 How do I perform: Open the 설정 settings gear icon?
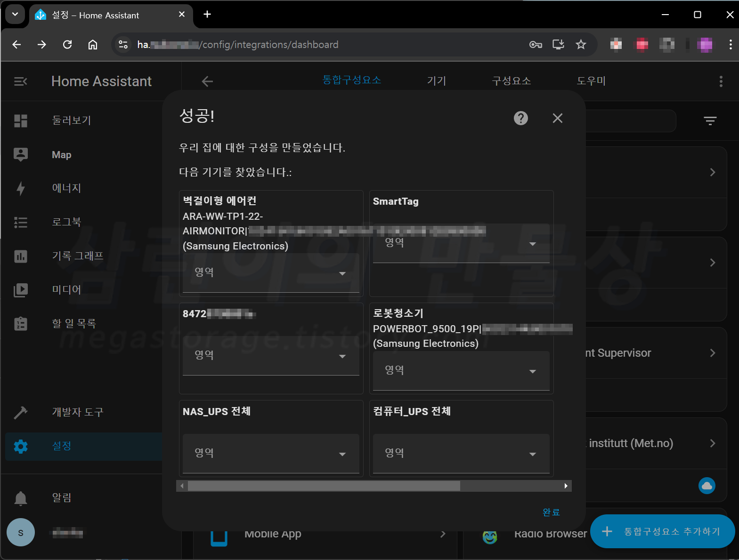click(21, 446)
